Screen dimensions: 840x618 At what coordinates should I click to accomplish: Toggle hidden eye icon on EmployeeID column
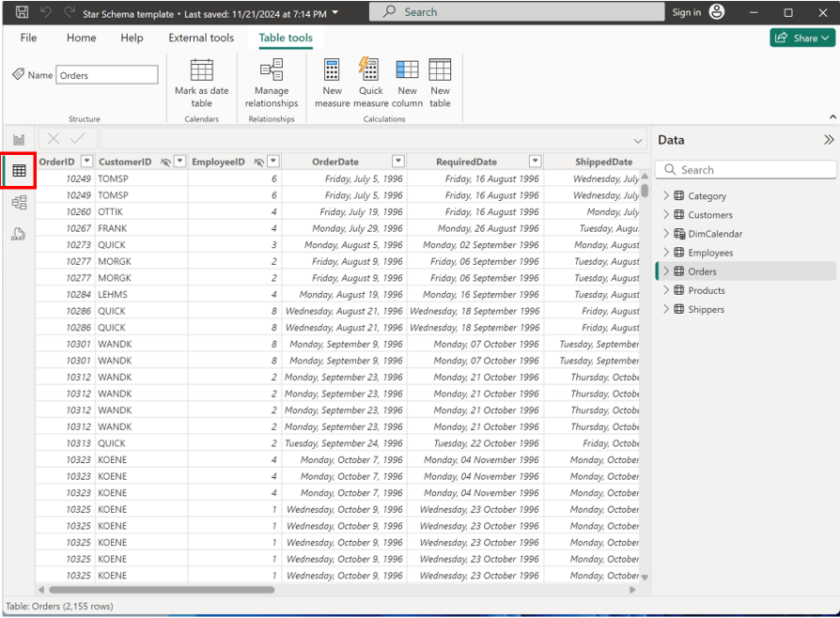point(258,162)
